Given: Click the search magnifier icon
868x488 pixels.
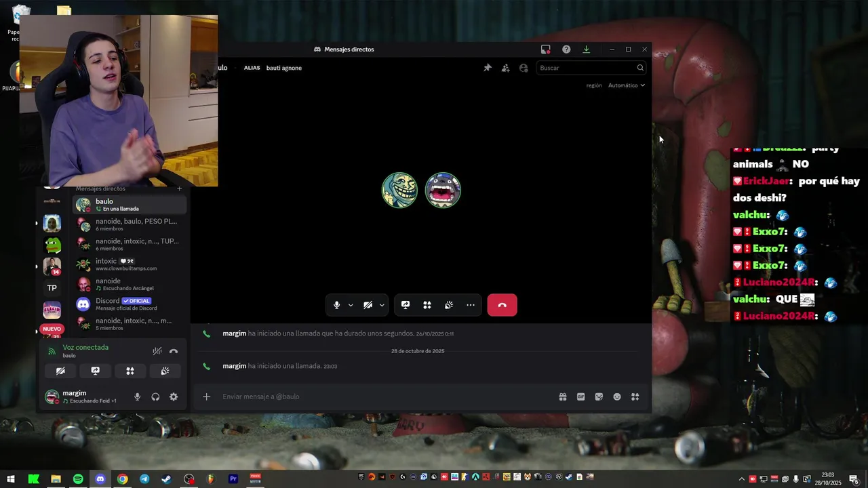Looking at the screenshot, I should pos(639,68).
